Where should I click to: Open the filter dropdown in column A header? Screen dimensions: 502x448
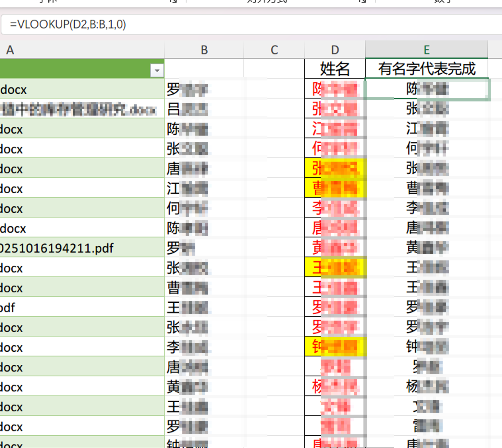(158, 69)
